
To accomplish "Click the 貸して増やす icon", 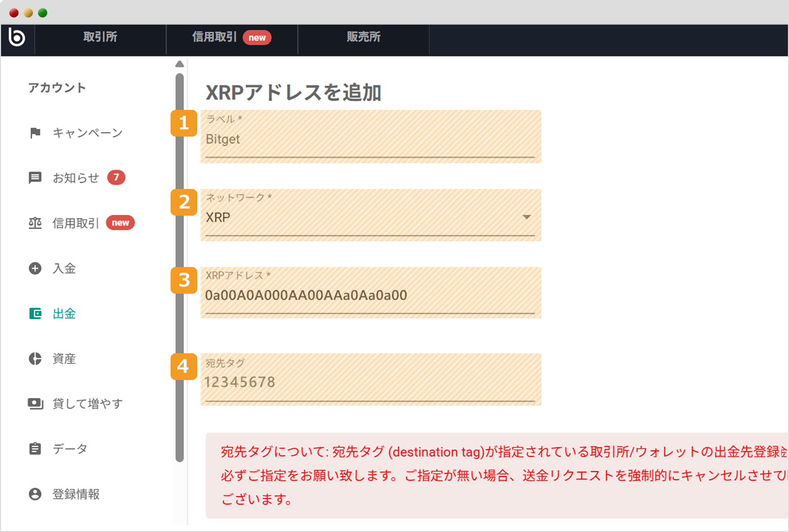I will coord(34,404).
